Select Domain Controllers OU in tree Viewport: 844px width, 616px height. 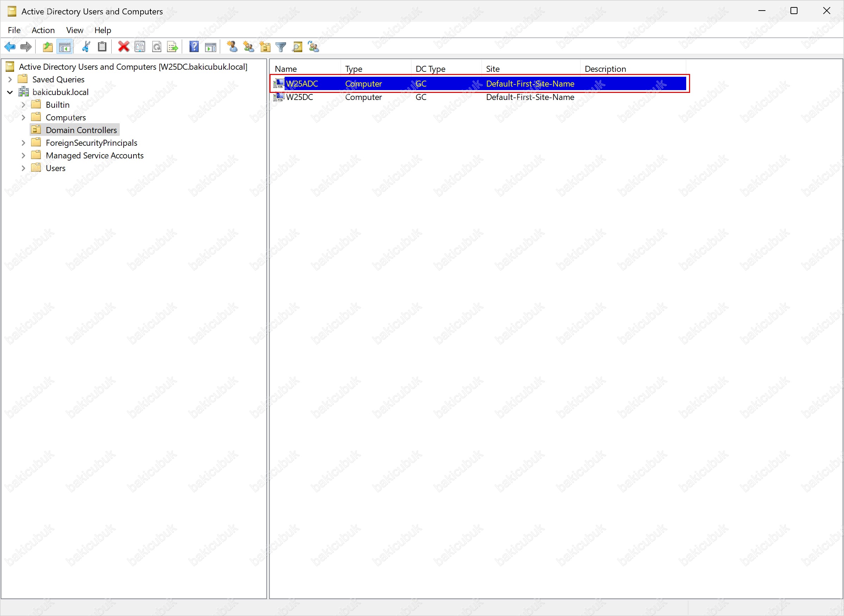click(x=81, y=130)
